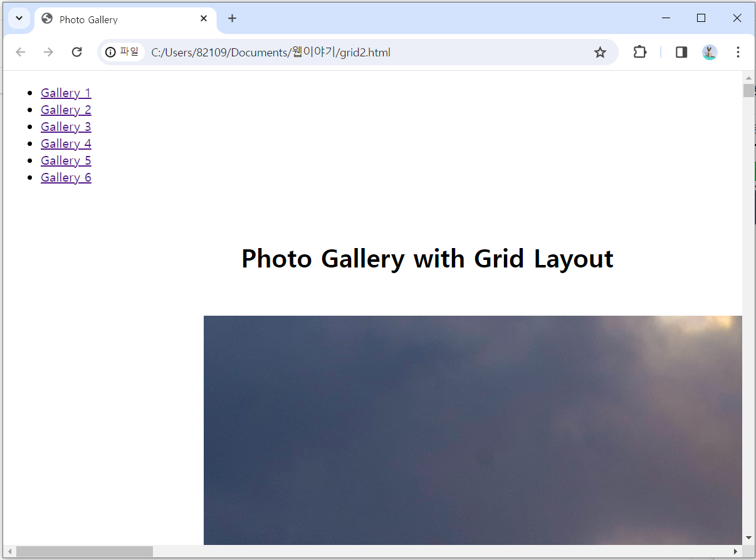Open the tab search dropdown arrow

pos(19,18)
